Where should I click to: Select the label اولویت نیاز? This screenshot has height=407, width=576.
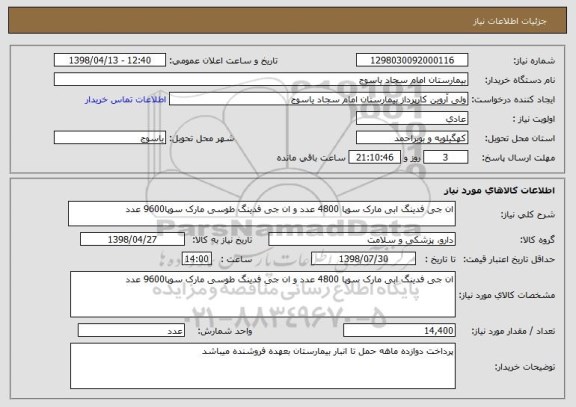coord(534,119)
